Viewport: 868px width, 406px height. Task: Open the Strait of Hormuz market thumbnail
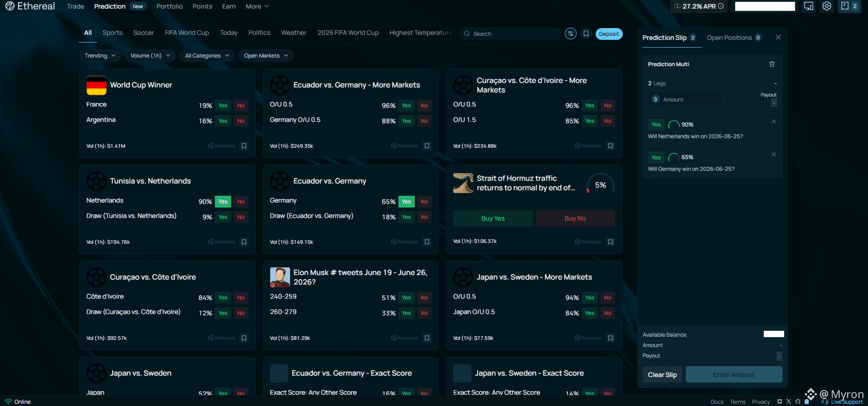tap(463, 183)
